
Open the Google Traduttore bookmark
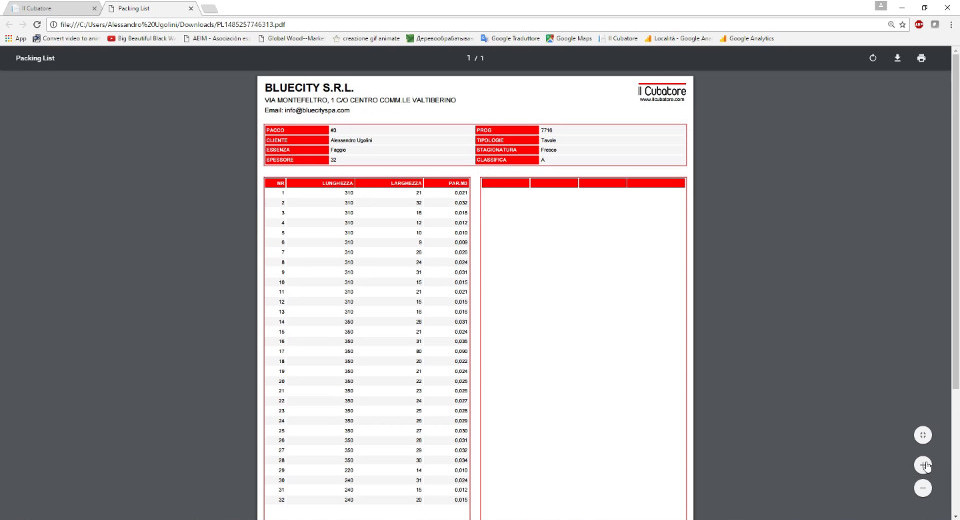(x=510, y=39)
